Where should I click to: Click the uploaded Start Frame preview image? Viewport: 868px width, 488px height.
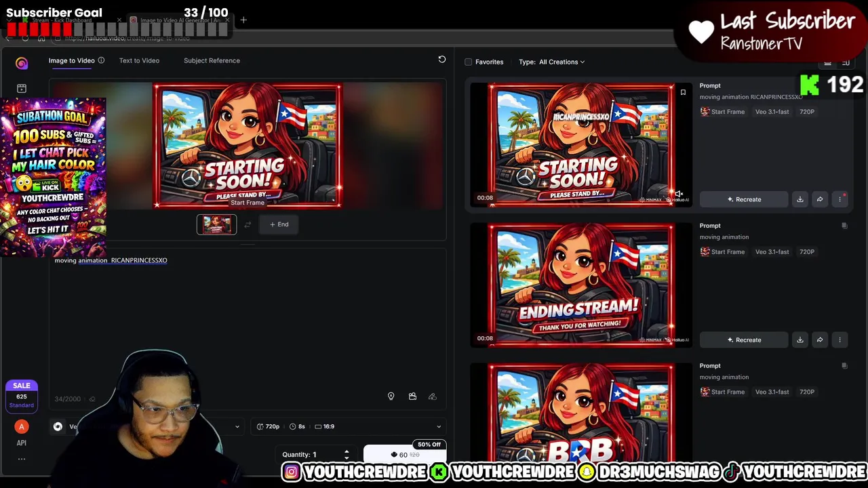[248, 145]
